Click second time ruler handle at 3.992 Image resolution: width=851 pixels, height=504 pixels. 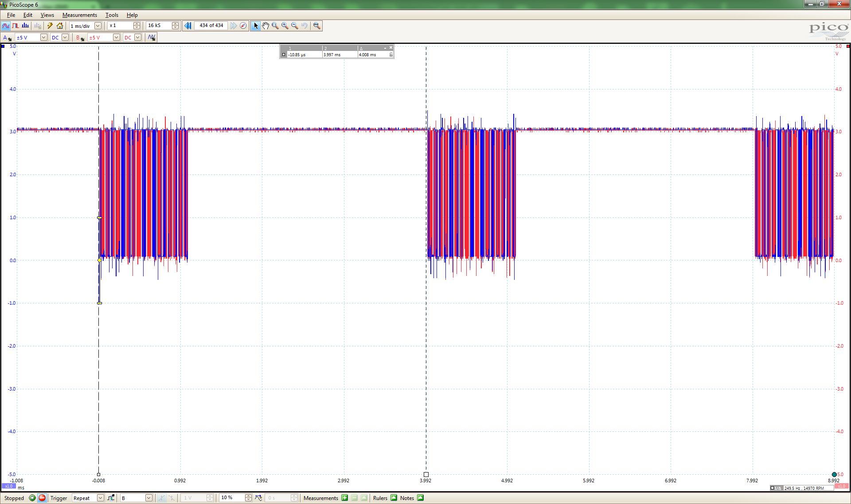(x=426, y=474)
